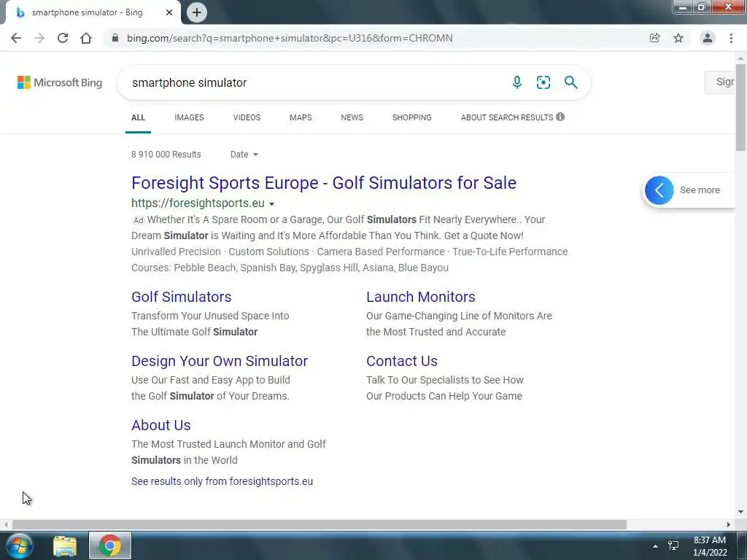This screenshot has width=747, height=560.
Task: Click the scrollbar down arrow
Action: coord(740,512)
